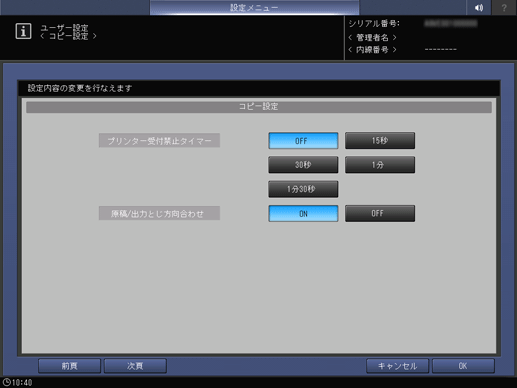Click the 10:40 time display
The width and height of the screenshot is (517, 388).
(22, 383)
